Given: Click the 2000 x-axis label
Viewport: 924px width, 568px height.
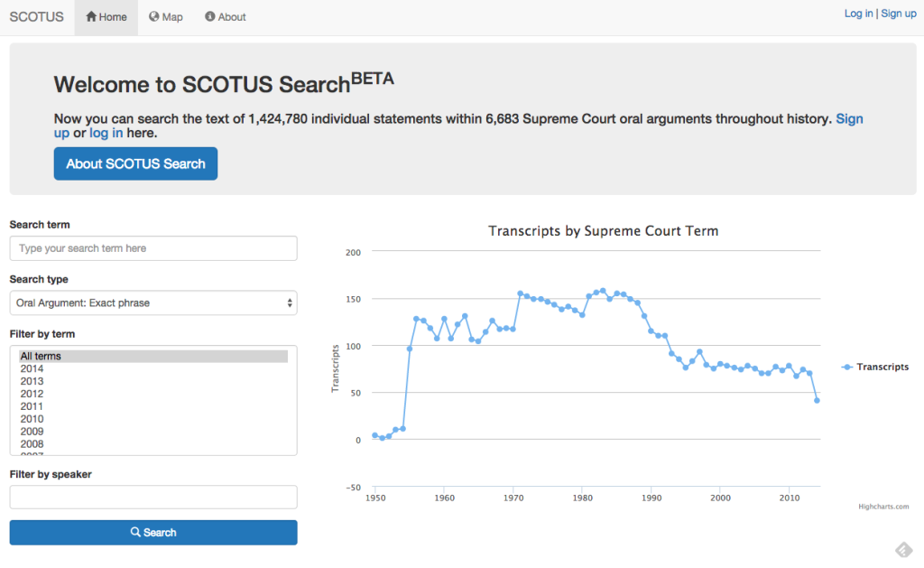Looking at the screenshot, I should pyautogui.click(x=720, y=498).
